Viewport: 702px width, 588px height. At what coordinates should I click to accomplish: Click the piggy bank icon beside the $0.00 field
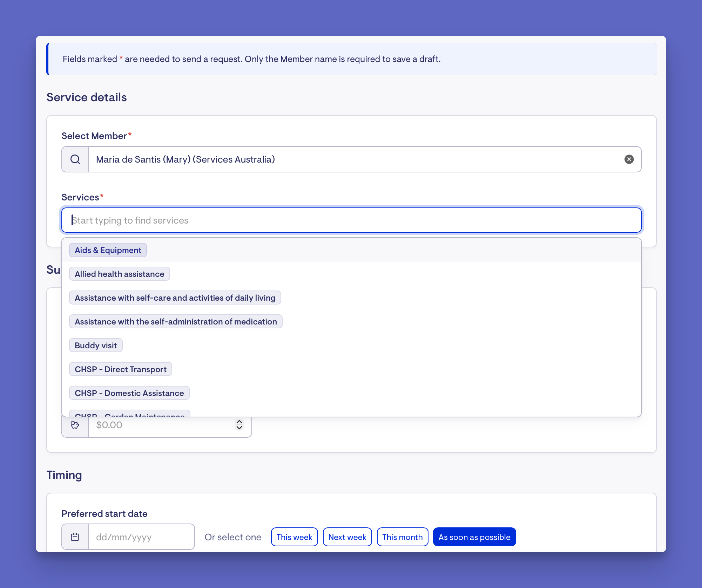tap(75, 425)
